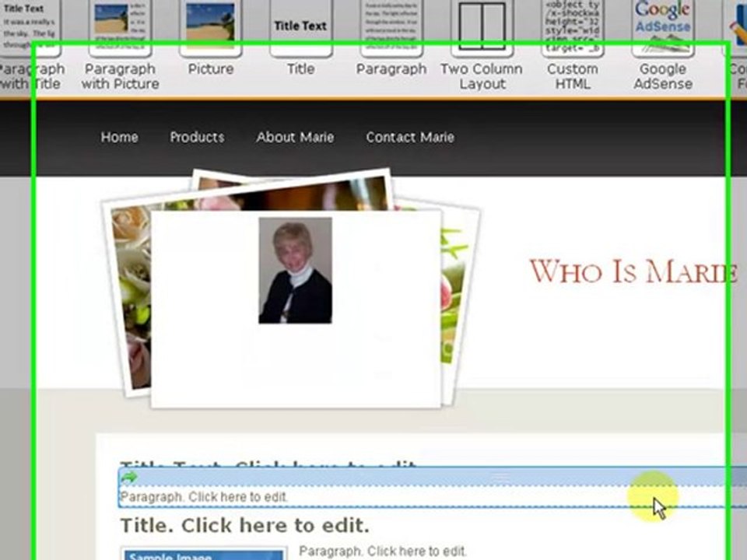
Task: Click the 'Custom HTML' label
Action: point(573,76)
